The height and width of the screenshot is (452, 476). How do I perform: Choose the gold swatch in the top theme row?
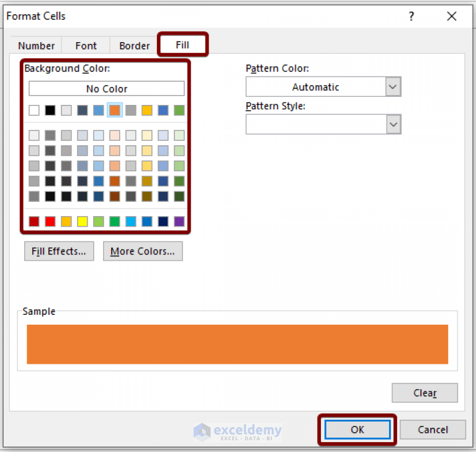[147, 110]
